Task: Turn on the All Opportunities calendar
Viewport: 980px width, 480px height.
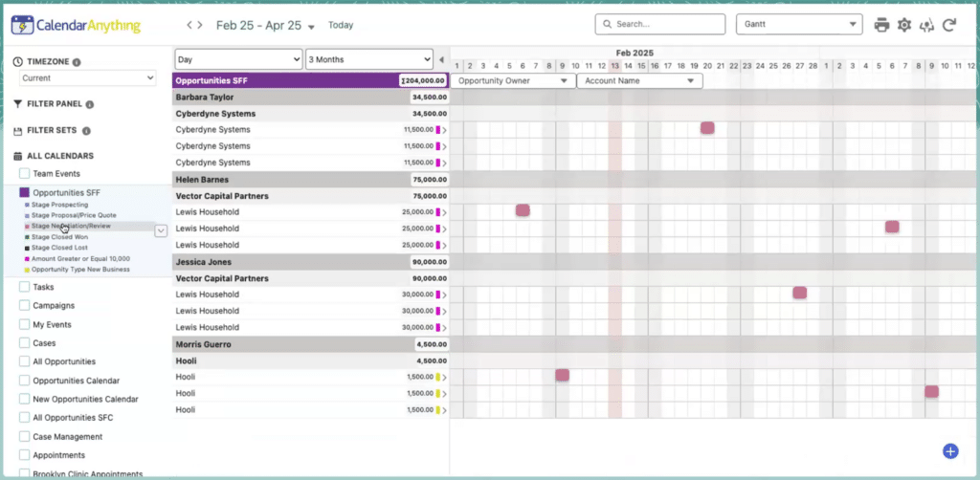Action: point(24,361)
